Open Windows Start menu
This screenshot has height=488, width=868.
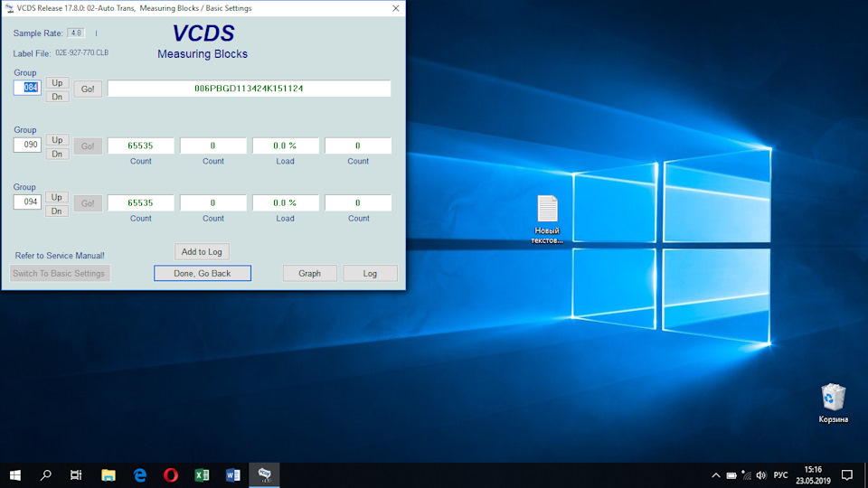[15, 474]
